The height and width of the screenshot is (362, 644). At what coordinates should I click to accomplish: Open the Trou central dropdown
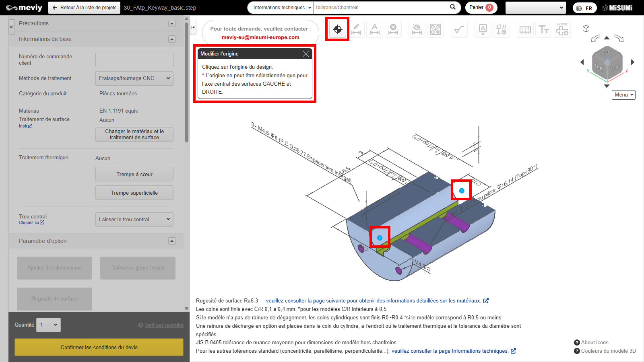click(x=134, y=220)
